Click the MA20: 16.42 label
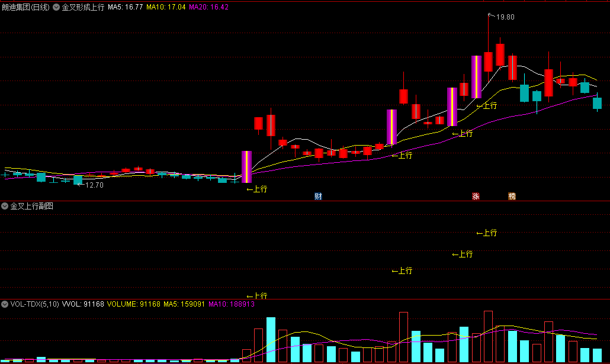The image size is (610, 364). coord(208,7)
